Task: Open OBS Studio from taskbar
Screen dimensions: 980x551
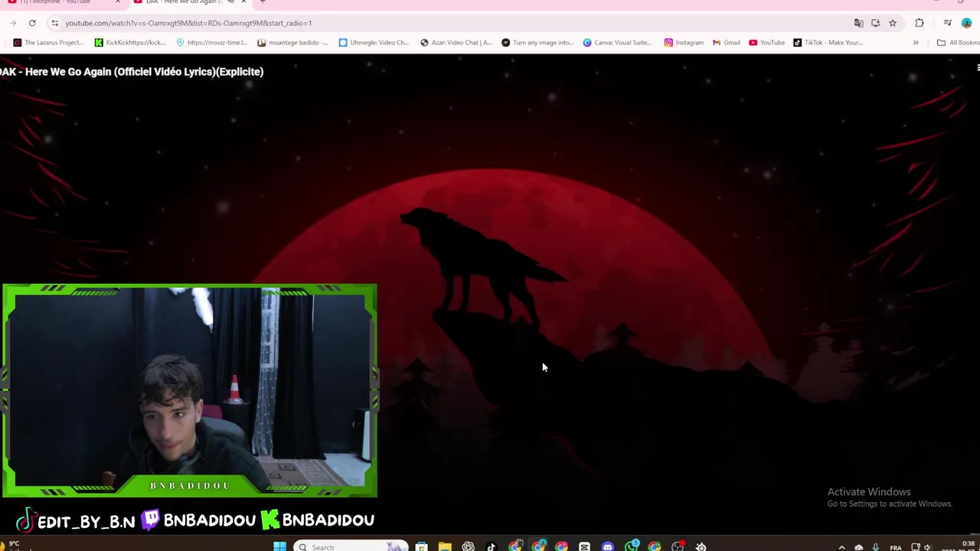Action: [678, 546]
